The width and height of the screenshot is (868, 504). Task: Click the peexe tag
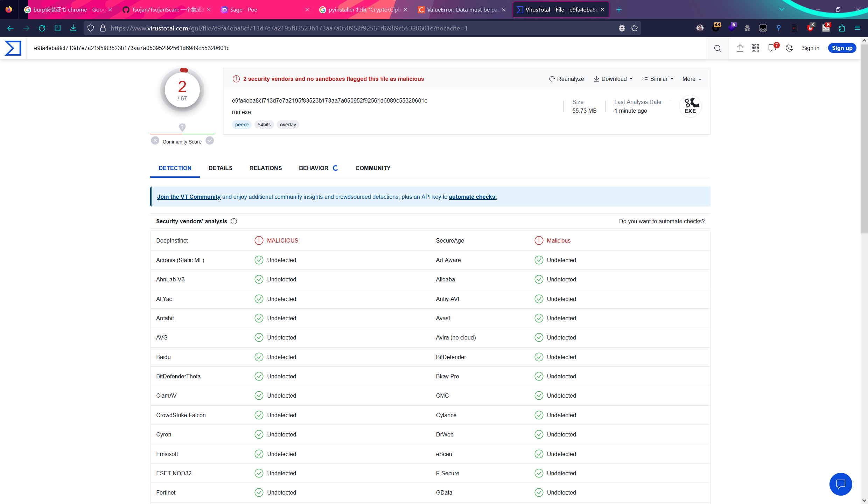(x=242, y=125)
